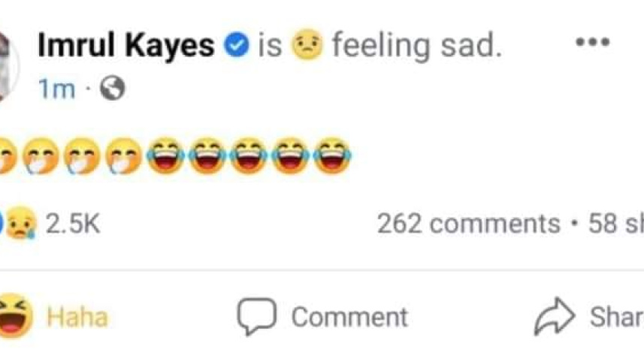Click the "feeling sad." status text
Image resolution: width=644 pixels, height=362 pixels.
[x=416, y=47]
